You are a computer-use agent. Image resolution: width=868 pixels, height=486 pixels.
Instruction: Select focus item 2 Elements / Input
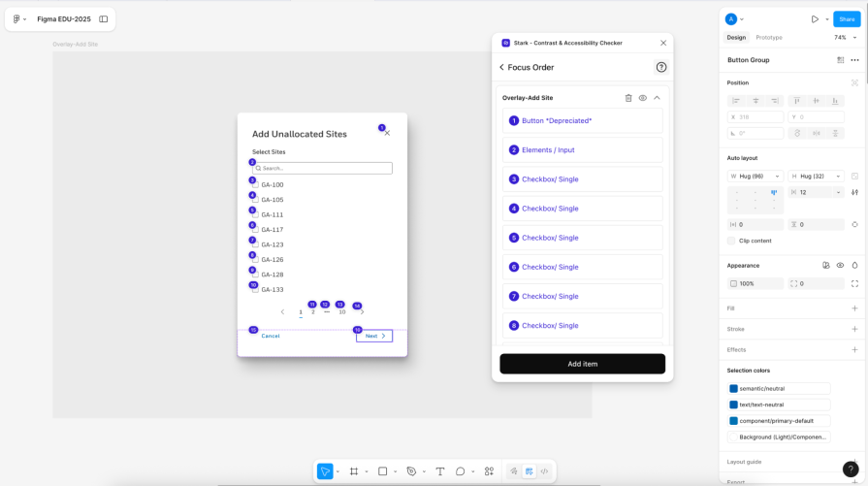(582, 150)
